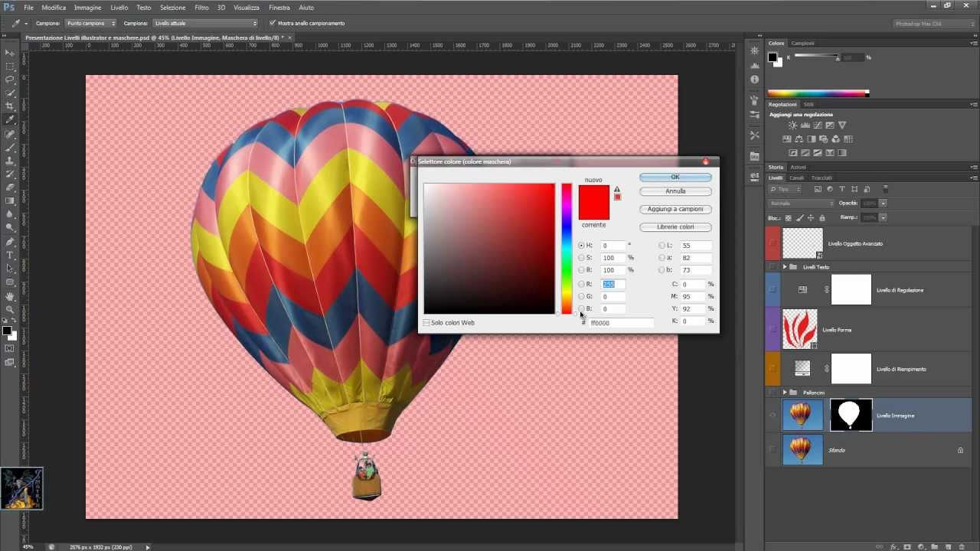980x551 pixels.
Task: Add a Curves adjustment in the Regolazioni panel
Action: click(818, 126)
